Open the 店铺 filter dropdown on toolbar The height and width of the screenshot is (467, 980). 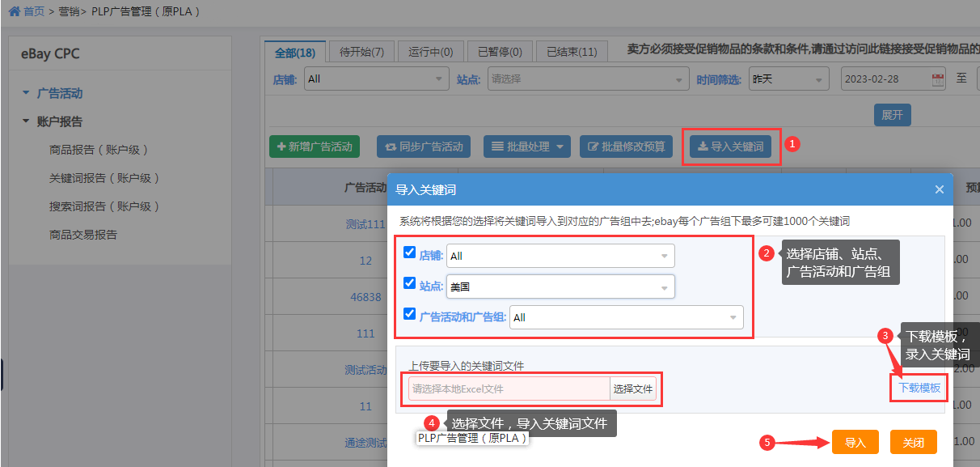pyautogui.click(x=376, y=79)
